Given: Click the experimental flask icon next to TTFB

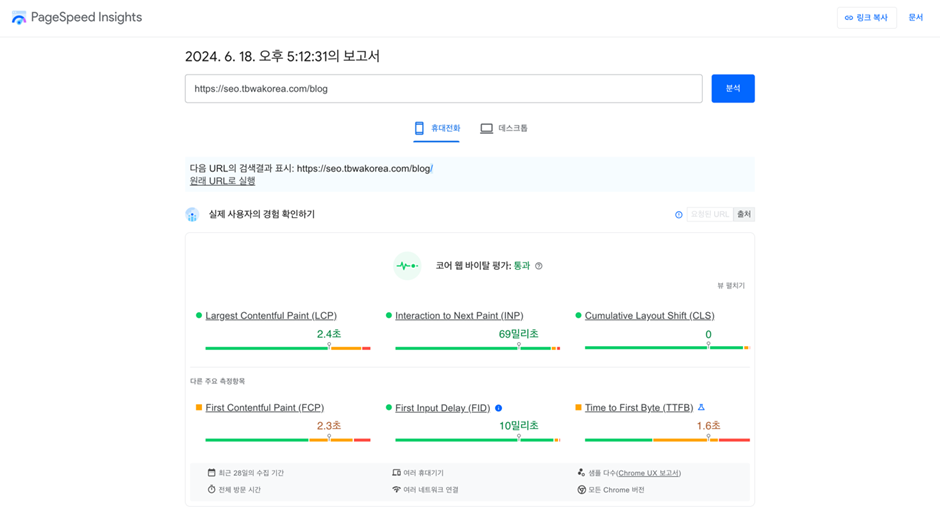Looking at the screenshot, I should (x=701, y=408).
